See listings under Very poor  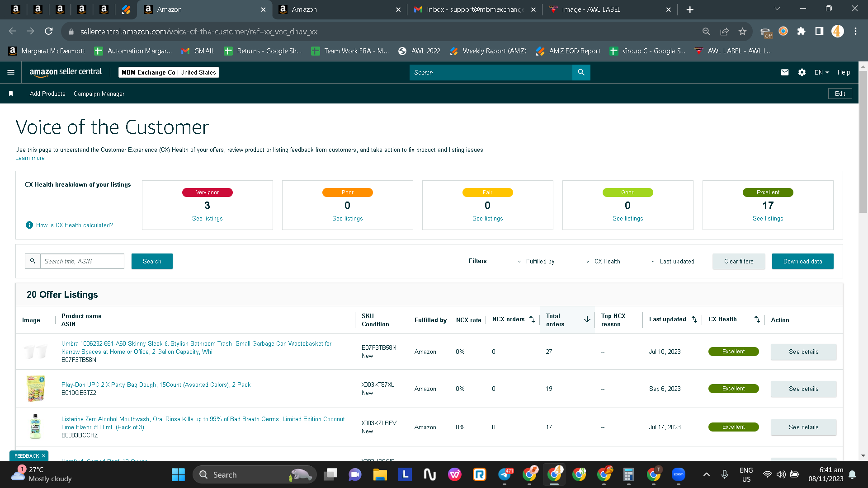208,218
